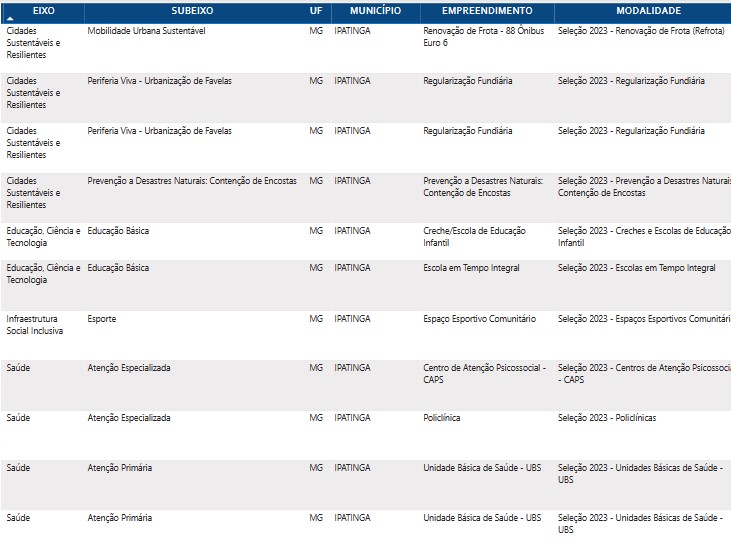Click the Creche/Escola de Educação Infantil cell
731x547 pixels.
tap(474, 236)
